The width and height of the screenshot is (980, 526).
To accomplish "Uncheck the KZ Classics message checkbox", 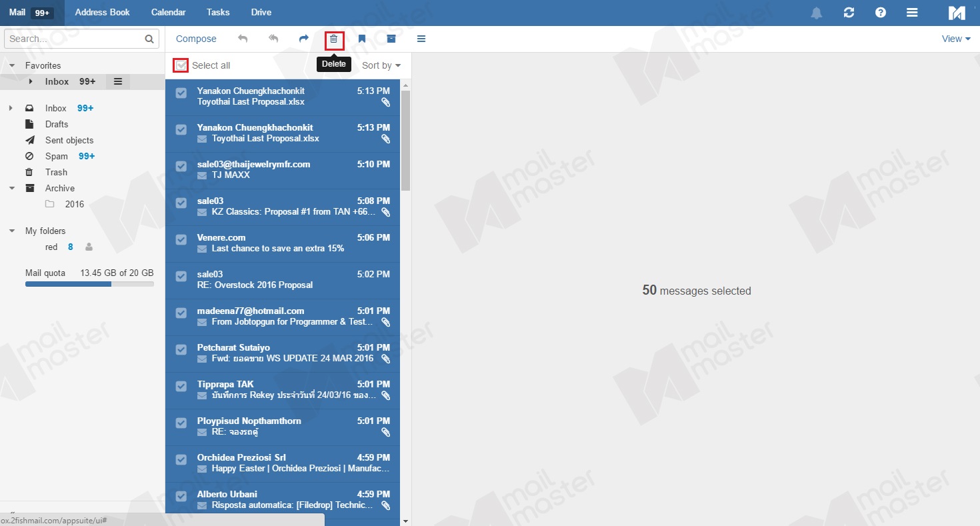I will pos(181,203).
